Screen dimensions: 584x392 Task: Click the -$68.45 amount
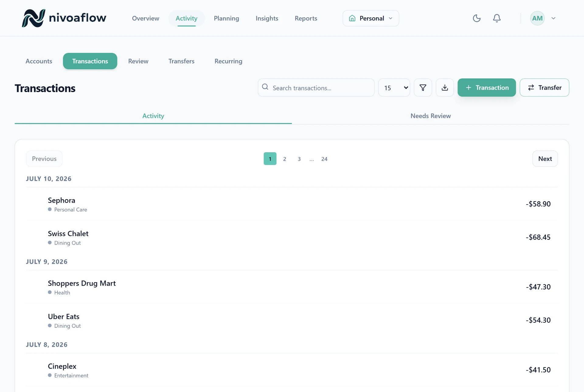coord(538,237)
